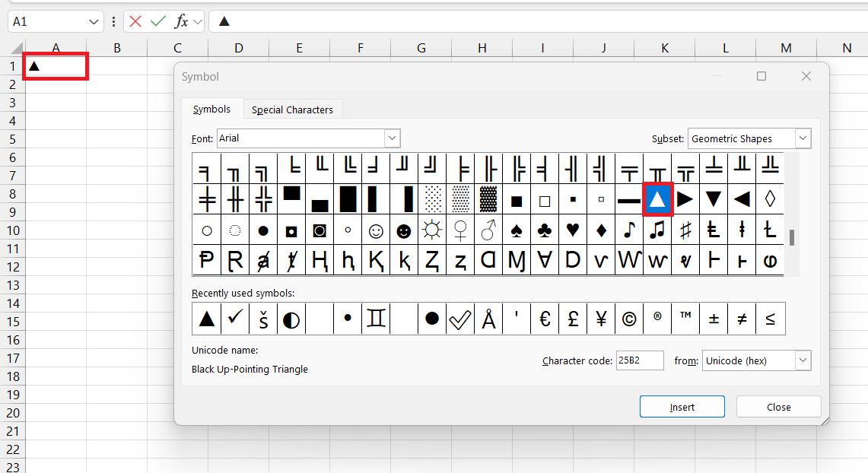Select column M header
This screenshot has height=473, width=868.
[x=786, y=48]
